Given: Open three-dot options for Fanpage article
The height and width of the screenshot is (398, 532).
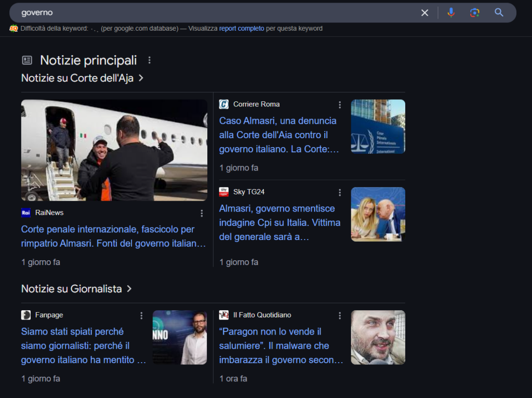Looking at the screenshot, I should (141, 315).
